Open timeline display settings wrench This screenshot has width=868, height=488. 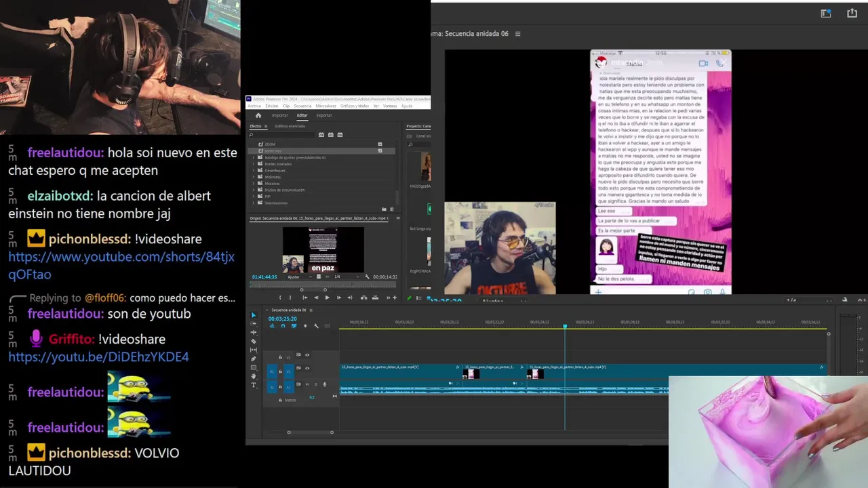(316, 326)
